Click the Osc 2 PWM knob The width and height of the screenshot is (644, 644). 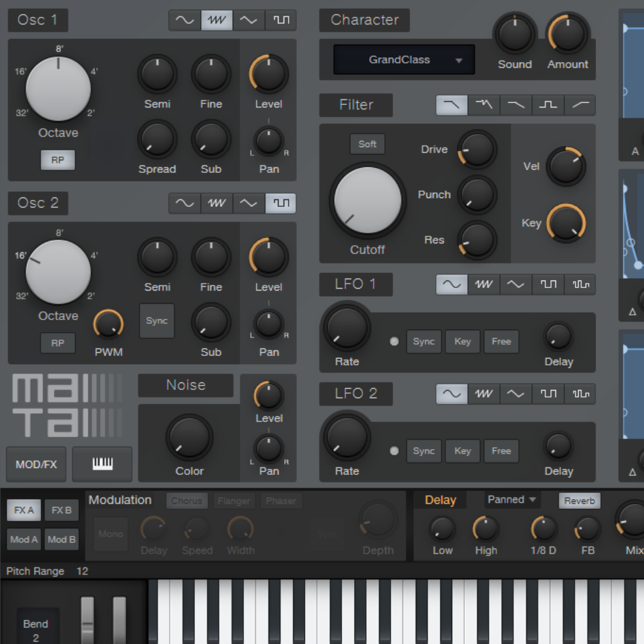click(108, 325)
